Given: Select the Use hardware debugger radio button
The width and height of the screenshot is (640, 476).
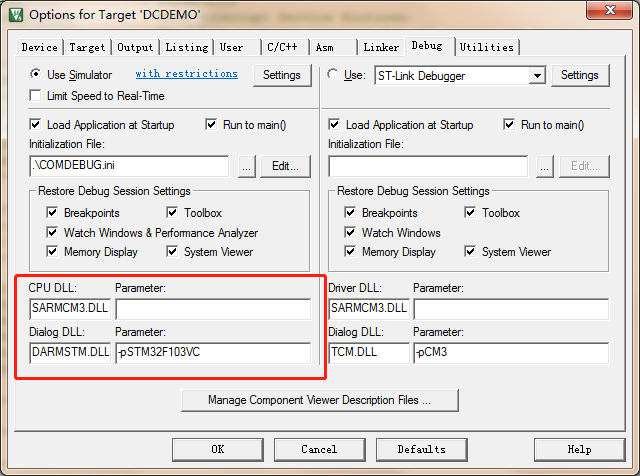Looking at the screenshot, I should pyautogui.click(x=334, y=75).
